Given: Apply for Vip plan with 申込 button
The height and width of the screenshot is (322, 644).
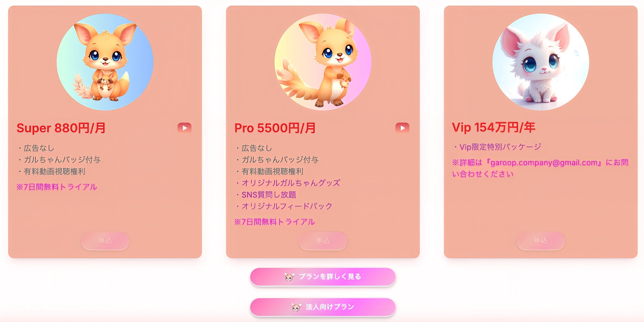Looking at the screenshot, I should coord(541,241).
